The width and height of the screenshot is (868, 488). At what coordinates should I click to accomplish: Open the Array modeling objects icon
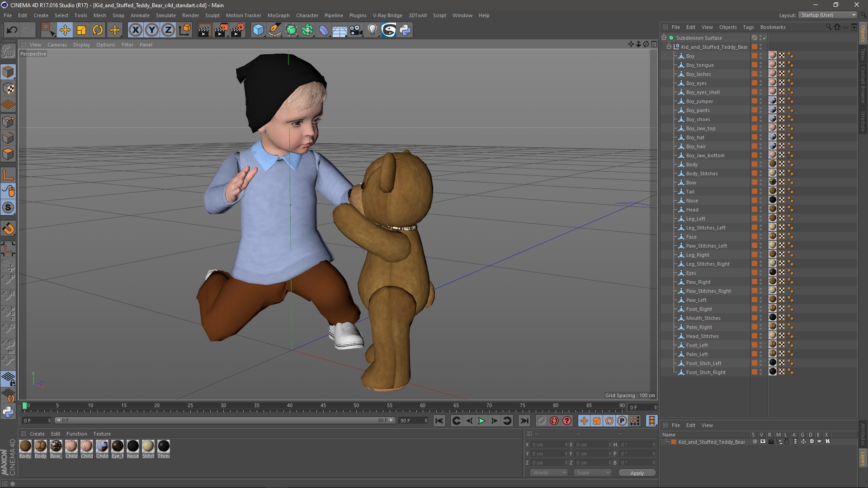pyautogui.click(x=307, y=30)
